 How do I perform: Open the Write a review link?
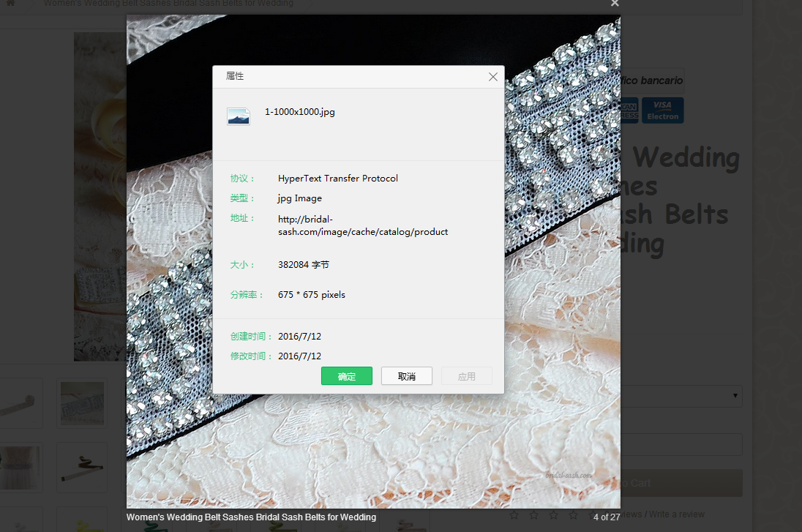coord(676,514)
